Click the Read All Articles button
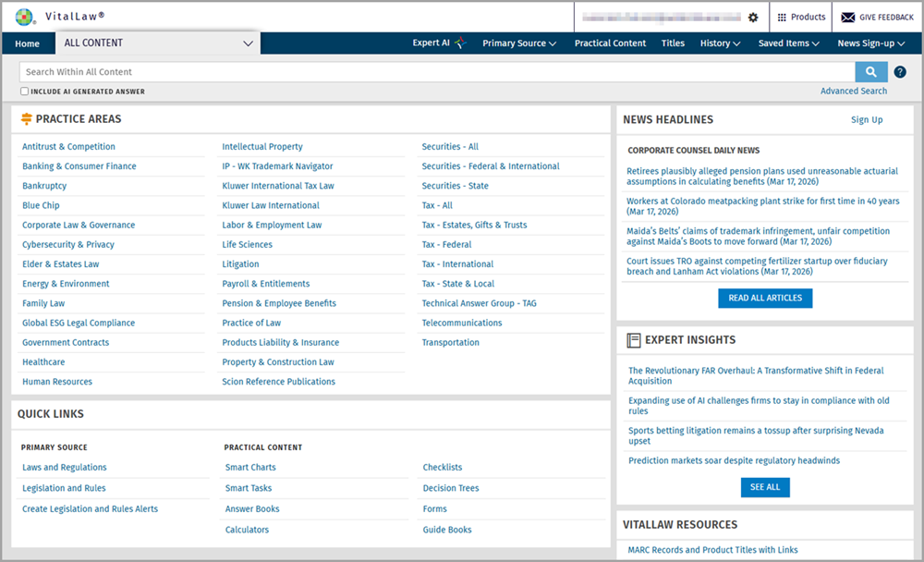Image resolution: width=924 pixels, height=562 pixels. pyautogui.click(x=765, y=298)
